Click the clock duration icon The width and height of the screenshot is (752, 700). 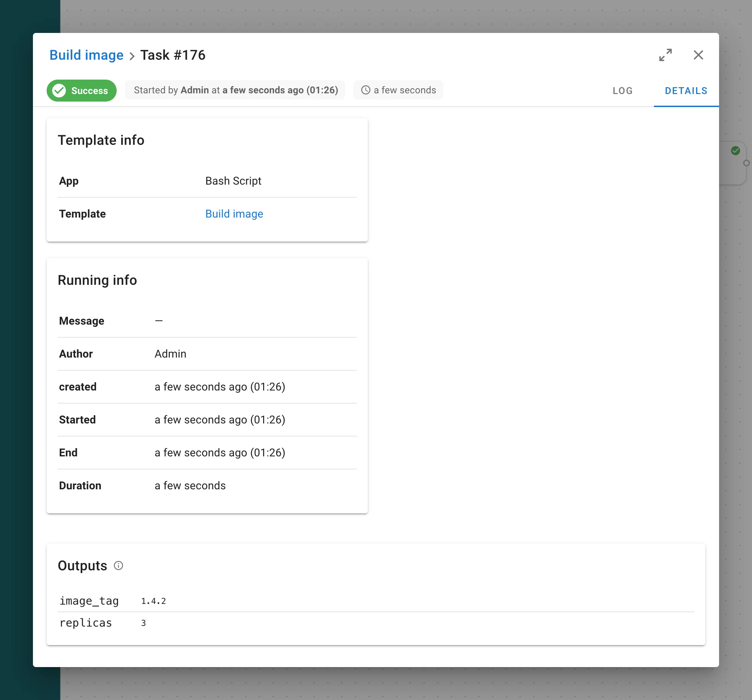tap(365, 90)
